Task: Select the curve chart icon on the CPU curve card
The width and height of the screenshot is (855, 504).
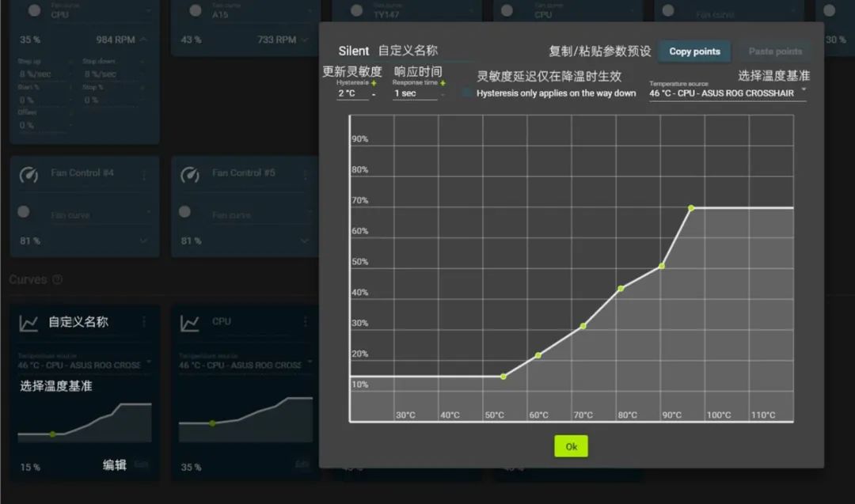Action: tap(190, 322)
